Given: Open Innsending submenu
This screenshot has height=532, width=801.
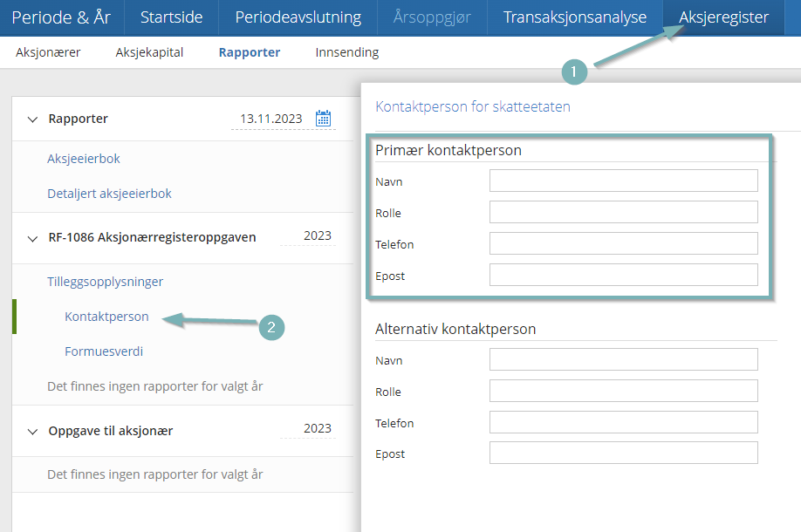Looking at the screenshot, I should pos(347,52).
